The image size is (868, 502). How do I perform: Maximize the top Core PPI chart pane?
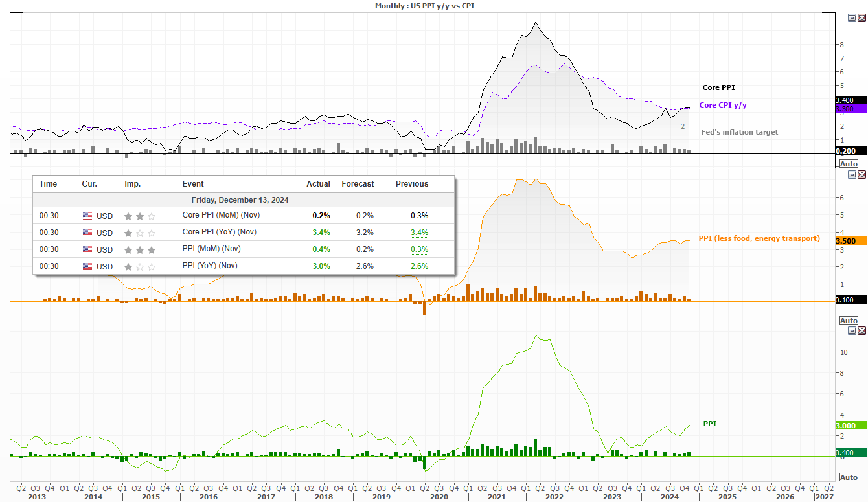[x=852, y=18]
